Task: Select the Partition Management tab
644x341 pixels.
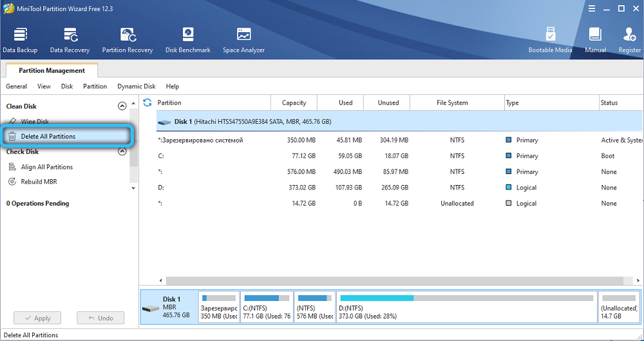Action: click(x=52, y=71)
